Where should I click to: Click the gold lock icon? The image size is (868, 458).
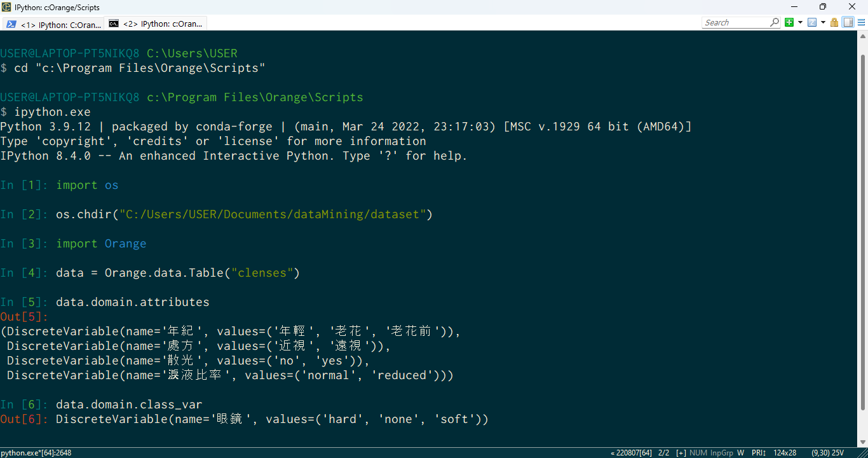coord(834,22)
